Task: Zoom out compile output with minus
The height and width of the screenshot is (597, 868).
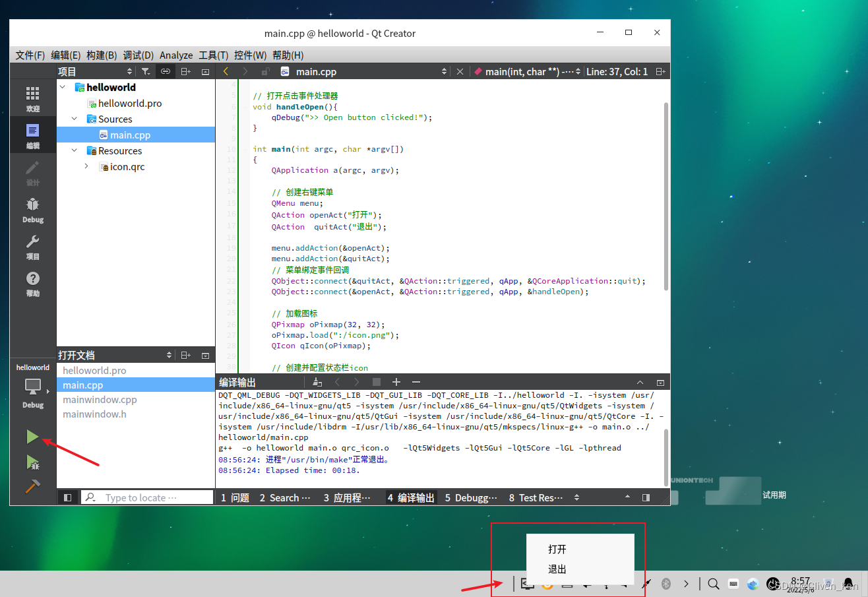Action: click(416, 382)
